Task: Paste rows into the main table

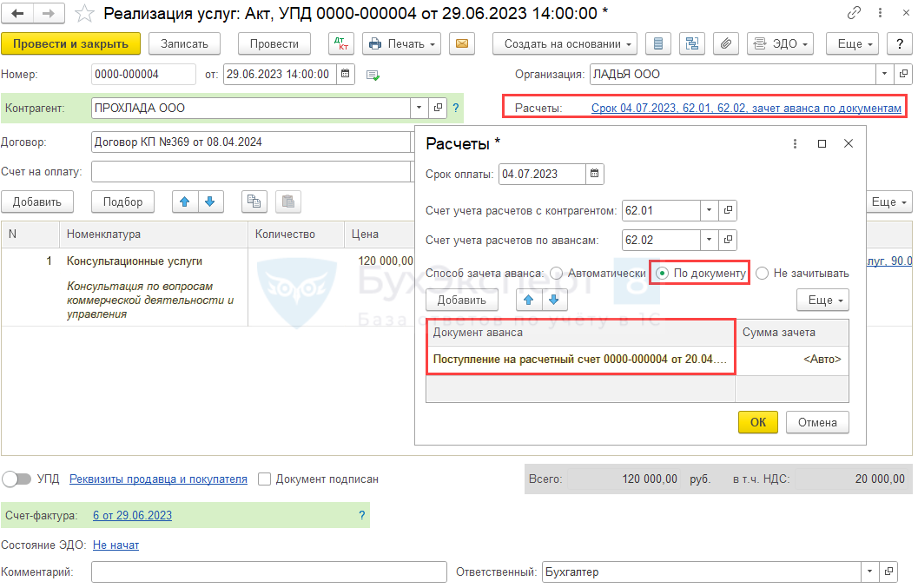Action: [x=288, y=202]
